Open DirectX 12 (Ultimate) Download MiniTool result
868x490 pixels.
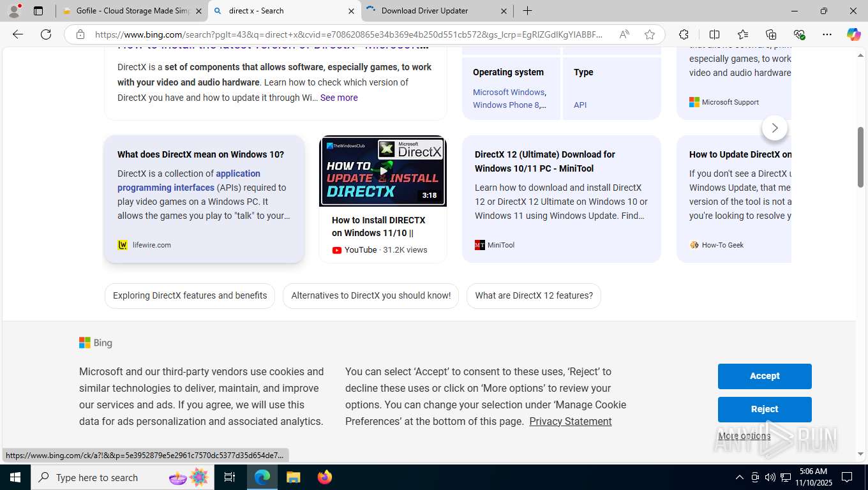point(545,161)
